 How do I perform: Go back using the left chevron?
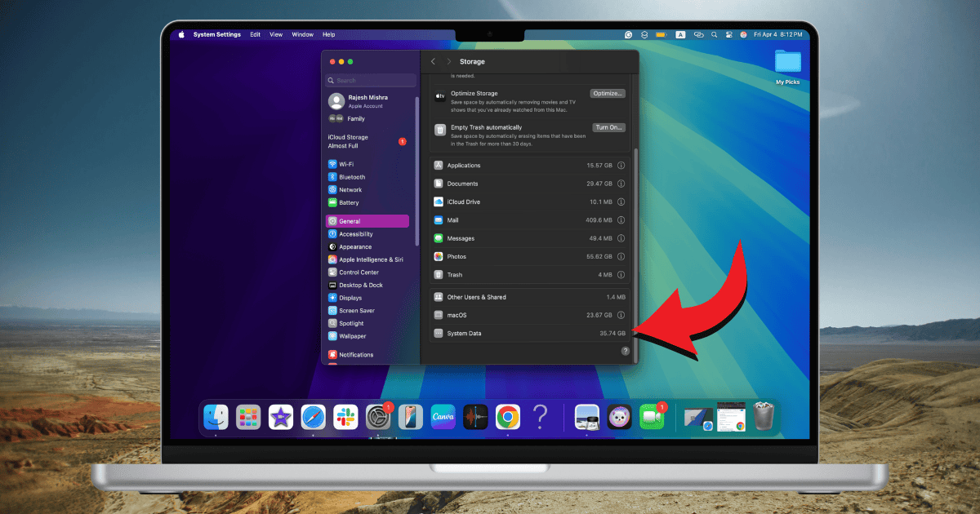433,62
